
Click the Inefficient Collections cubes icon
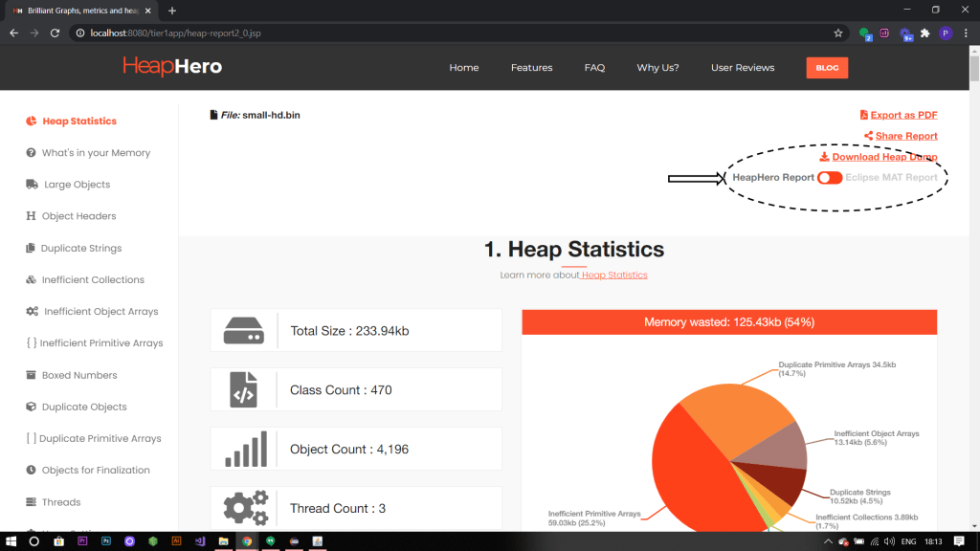[x=32, y=280]
